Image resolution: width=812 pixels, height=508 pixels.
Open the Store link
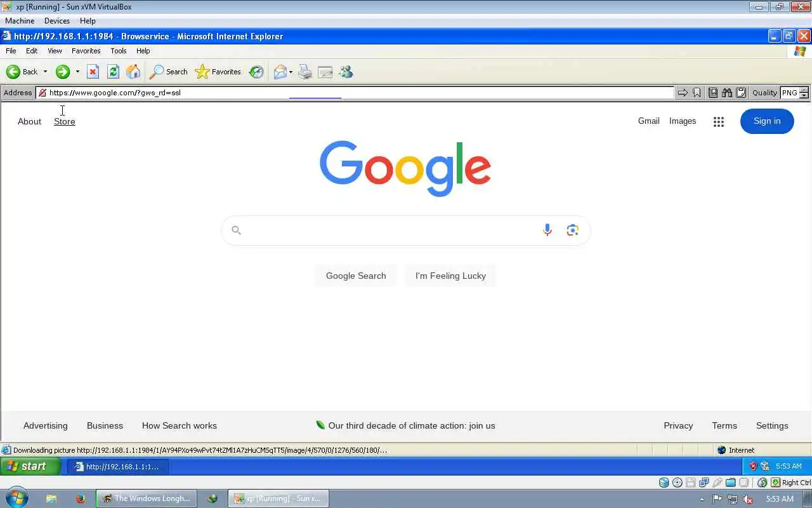click(x=64, y=121)
